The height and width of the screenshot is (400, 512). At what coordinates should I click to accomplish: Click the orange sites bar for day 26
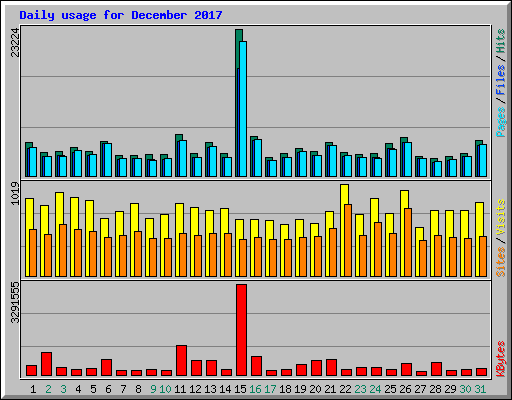[x=408, y=242]
